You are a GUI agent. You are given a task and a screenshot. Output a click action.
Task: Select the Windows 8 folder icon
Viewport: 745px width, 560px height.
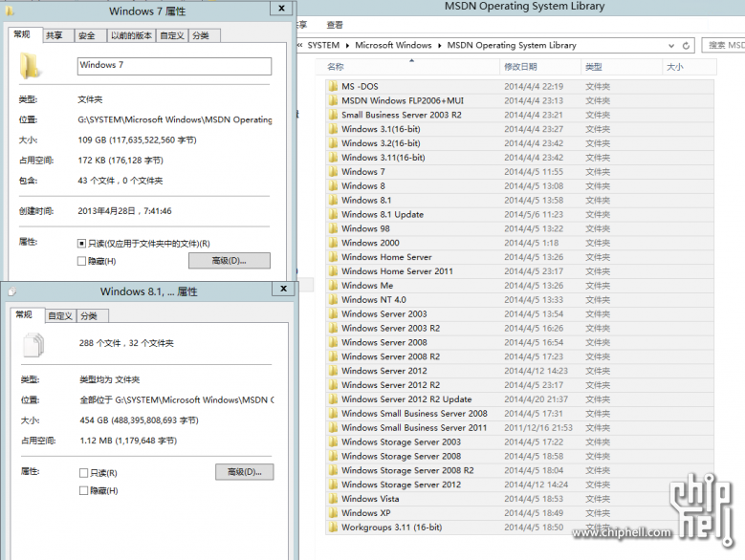pyautogui.click(x=333, y=186)
